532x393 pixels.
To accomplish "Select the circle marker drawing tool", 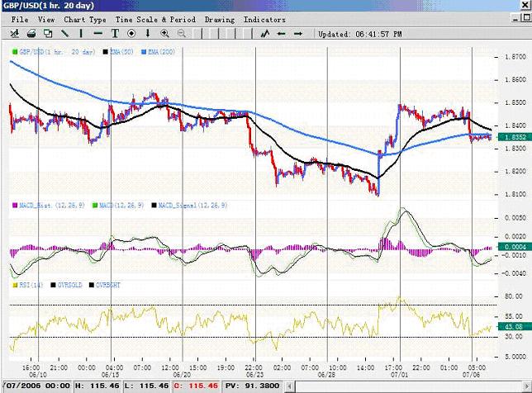I will 131,34.
